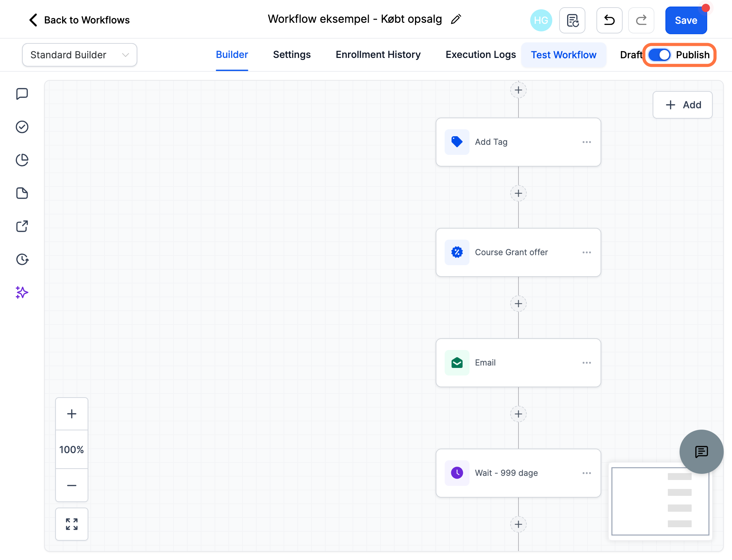This screenshot has width=732, height=560.
Task: Open the pie chart stats sidebar icon
Action: pos(22,160)
